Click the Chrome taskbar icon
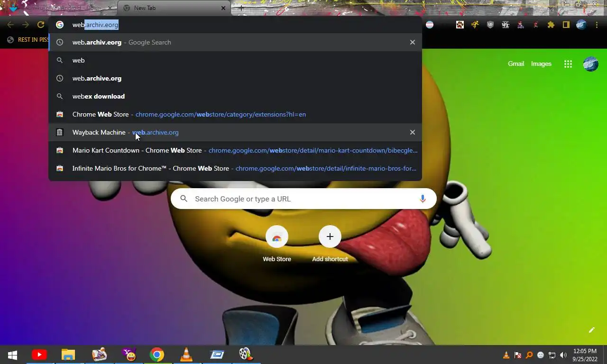This screenshot has height=364, width=607. click(x=157, y=355)
